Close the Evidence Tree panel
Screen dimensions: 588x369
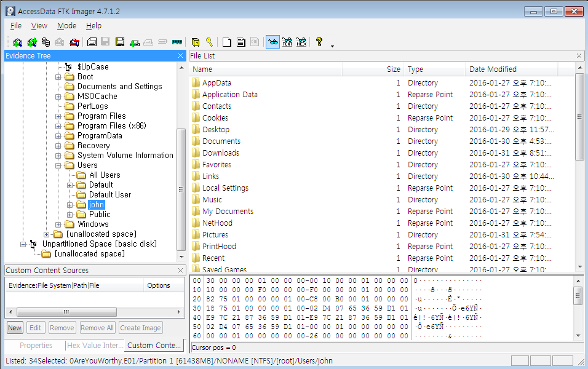point(180,55)
